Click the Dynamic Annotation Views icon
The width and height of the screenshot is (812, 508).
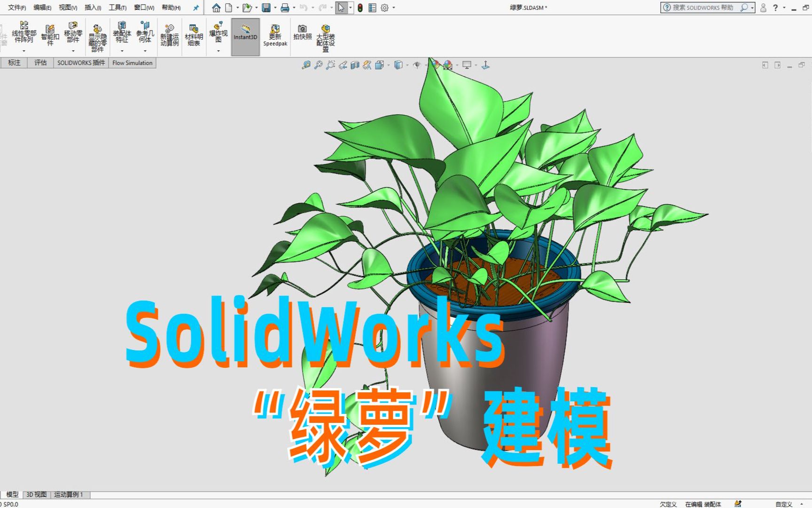tap(367, 65)
